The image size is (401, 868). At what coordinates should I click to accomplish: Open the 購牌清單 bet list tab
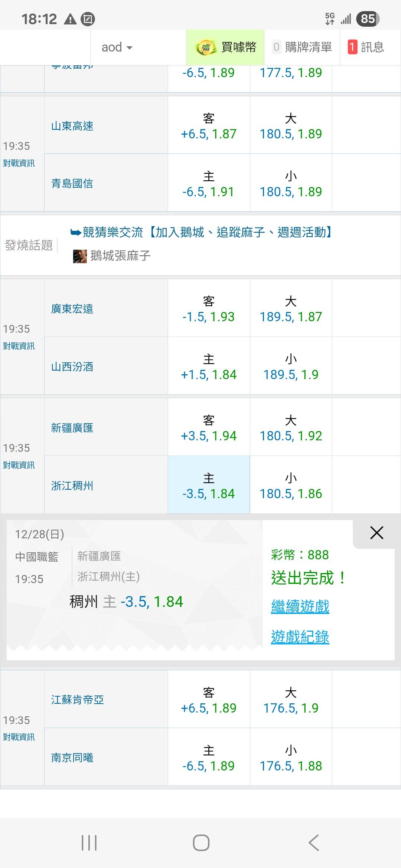click(302, 47)
